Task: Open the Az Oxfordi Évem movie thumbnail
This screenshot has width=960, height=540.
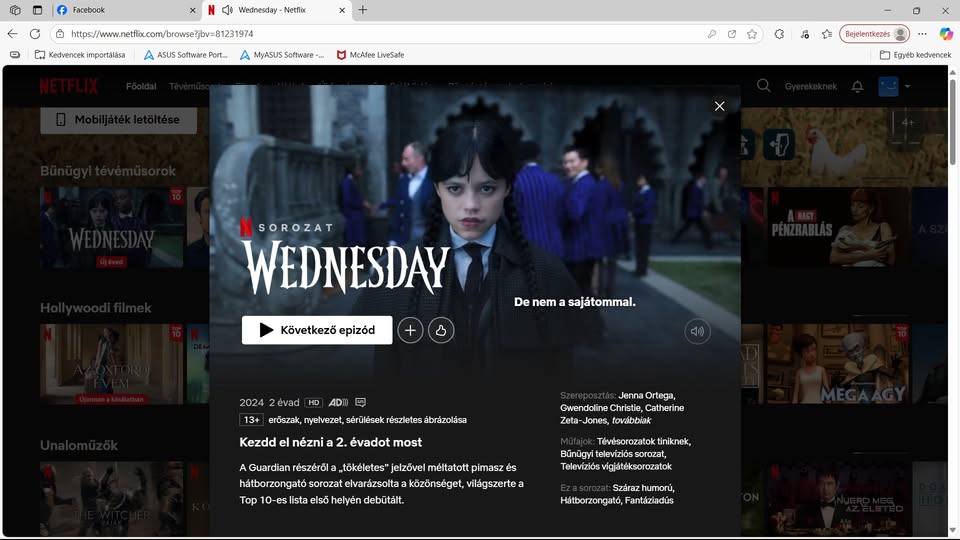Action: (x=111, y=364)
